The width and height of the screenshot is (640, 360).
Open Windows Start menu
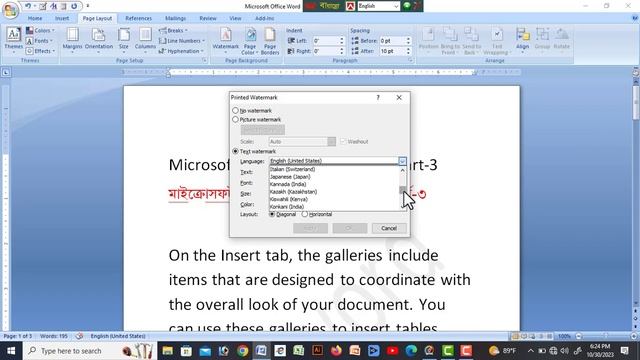(11, 351)
